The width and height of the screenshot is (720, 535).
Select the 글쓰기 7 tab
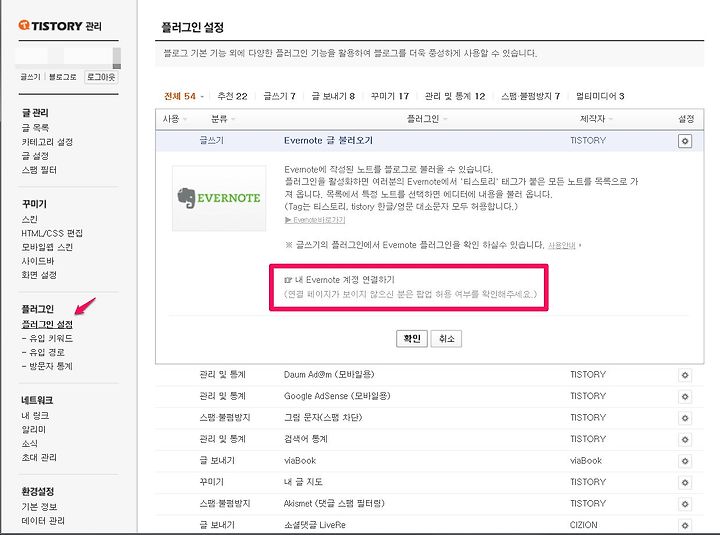279,96
